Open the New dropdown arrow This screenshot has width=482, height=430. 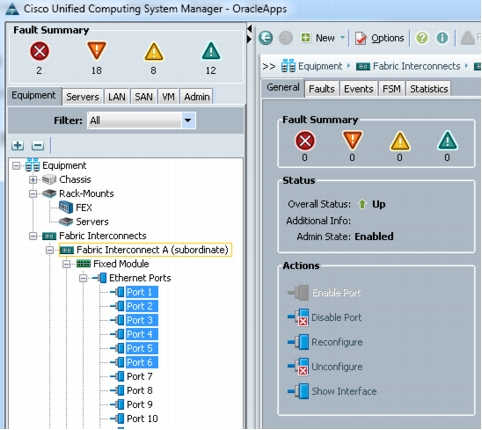(342, 38)
